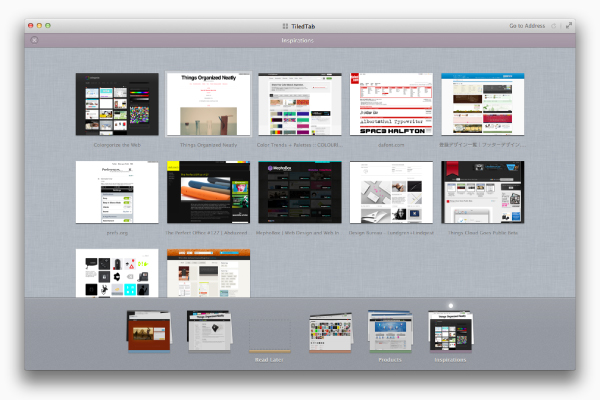Open the first tab group stack in dock
600x400 pixels.
coord(149,331)
